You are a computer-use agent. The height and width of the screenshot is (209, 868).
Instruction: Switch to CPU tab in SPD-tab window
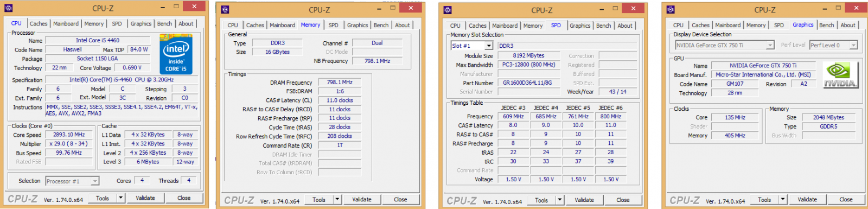[455, 26]
